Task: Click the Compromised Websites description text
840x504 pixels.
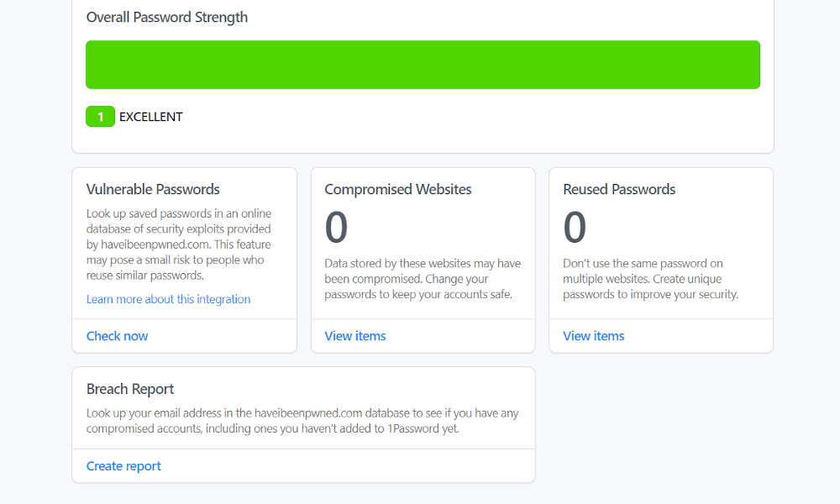Action: 423,279
